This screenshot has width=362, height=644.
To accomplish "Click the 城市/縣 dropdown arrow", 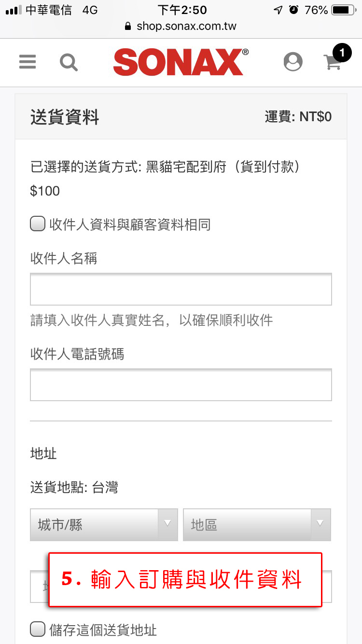I will click(x=167, y=524).
